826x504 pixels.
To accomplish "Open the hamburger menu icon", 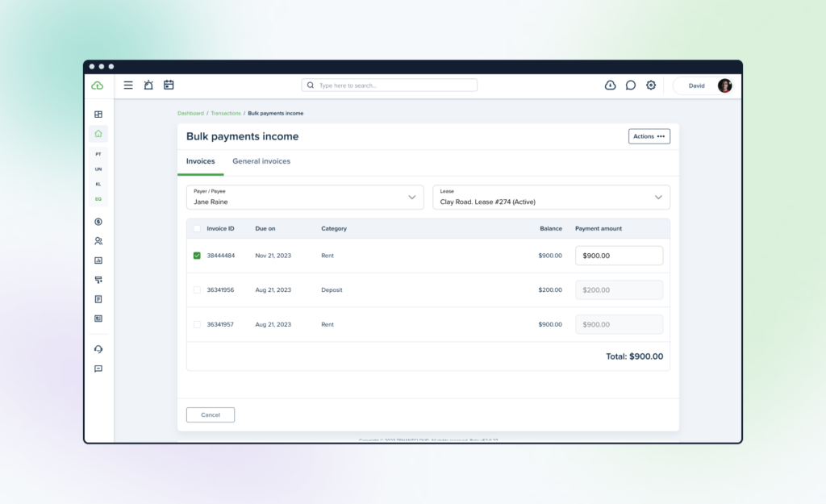I will coord(128,85).
